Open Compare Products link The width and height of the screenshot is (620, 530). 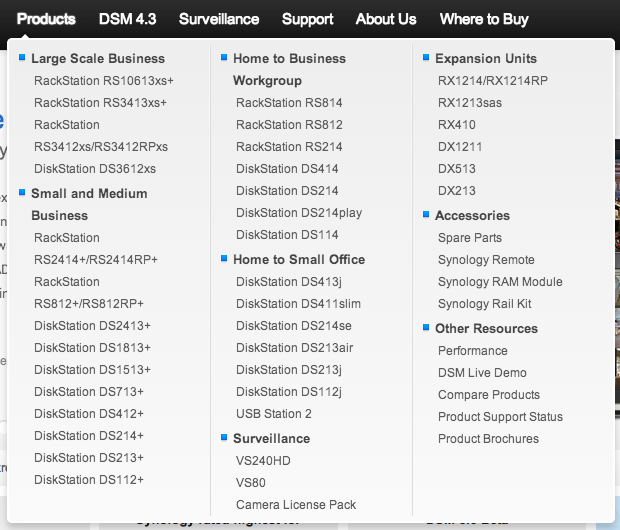point(489,395)
